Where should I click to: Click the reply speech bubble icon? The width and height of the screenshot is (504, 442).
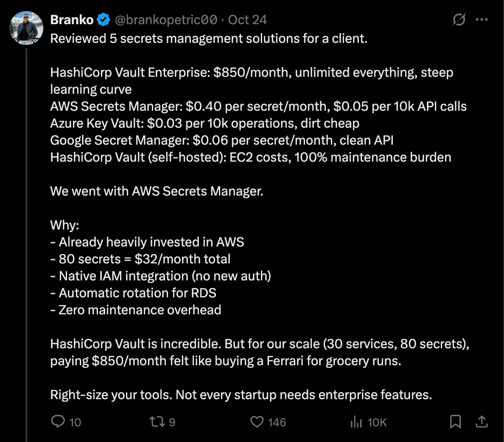(58, 422)
